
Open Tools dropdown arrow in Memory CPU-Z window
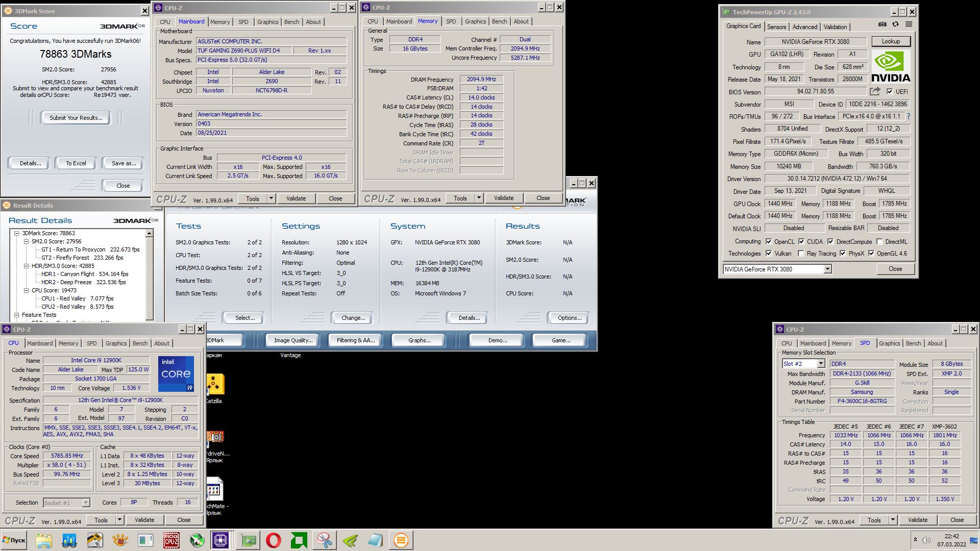point(479,198)
